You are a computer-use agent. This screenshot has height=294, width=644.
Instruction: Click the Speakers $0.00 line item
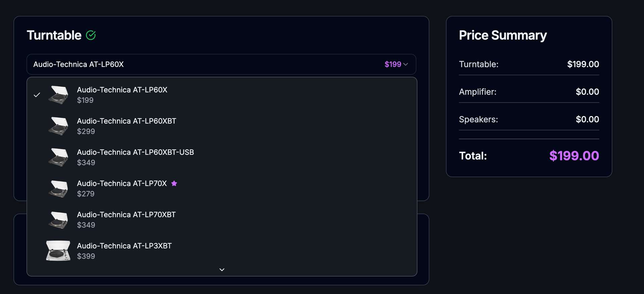point(529,119)
